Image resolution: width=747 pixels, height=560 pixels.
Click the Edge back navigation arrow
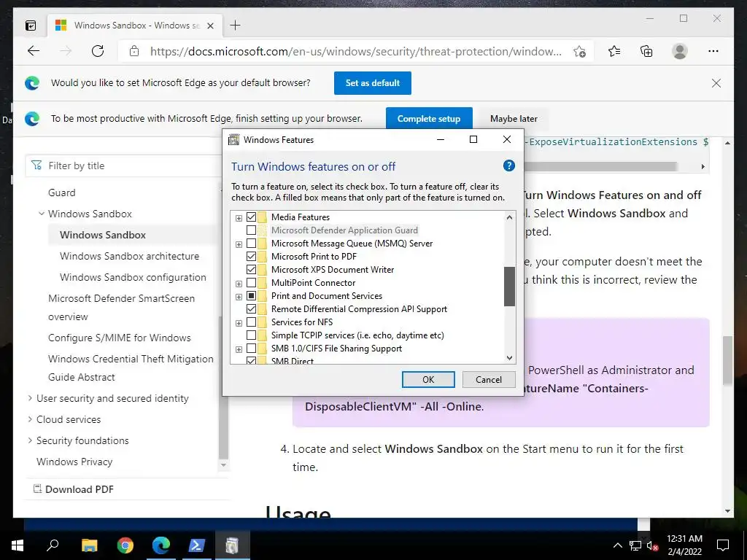(34, 51)
